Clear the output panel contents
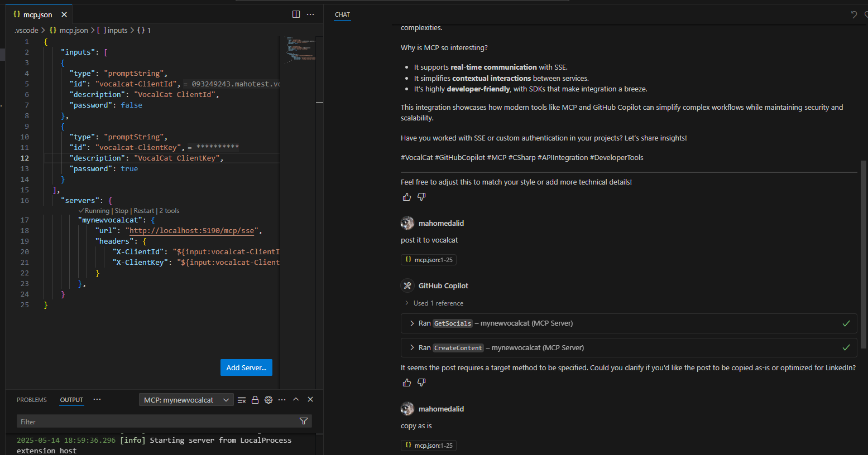868x455 pixels. 242,400
